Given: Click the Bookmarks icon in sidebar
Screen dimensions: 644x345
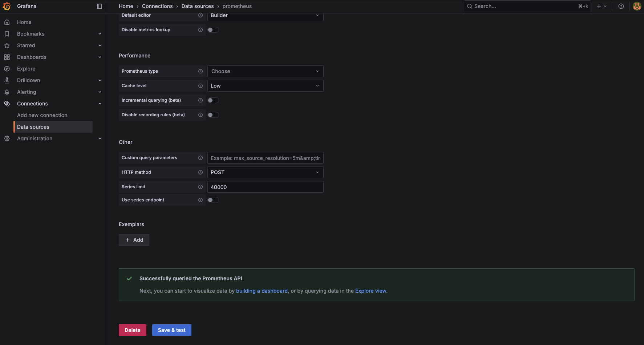Looking at the screenshot, I should (7, 34).
